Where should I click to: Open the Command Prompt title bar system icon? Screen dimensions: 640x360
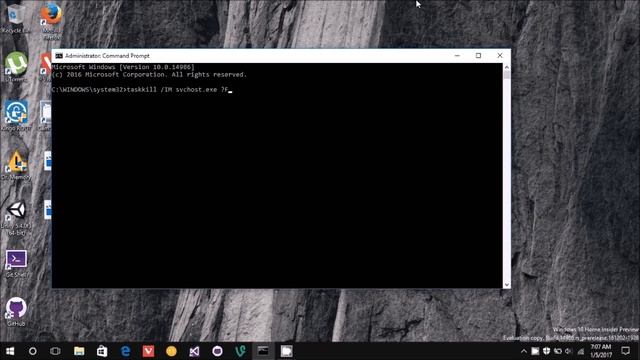[x=59, y=56]
